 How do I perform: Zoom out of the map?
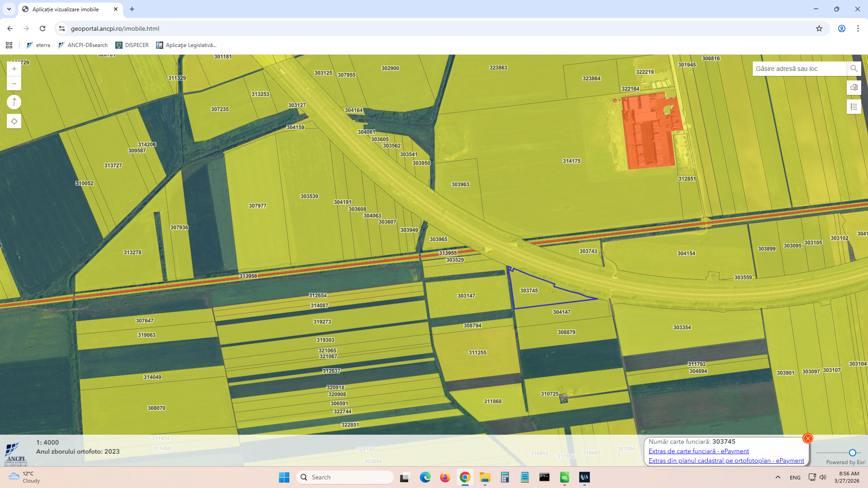[14, 84]
